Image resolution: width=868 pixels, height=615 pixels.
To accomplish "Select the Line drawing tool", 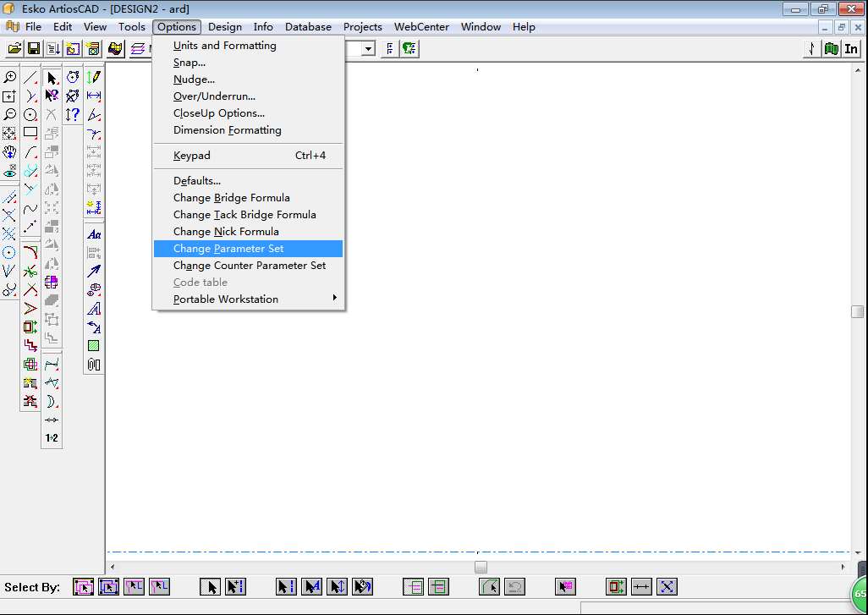I will 30,78.
